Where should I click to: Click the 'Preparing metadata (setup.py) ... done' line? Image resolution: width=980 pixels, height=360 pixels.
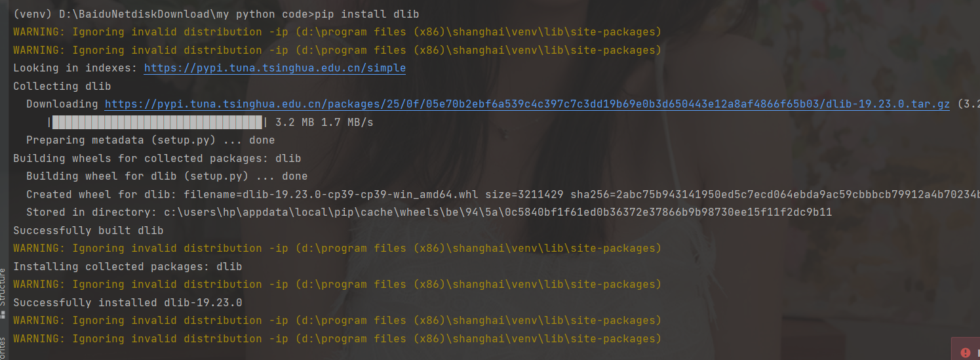coord(151,140)
